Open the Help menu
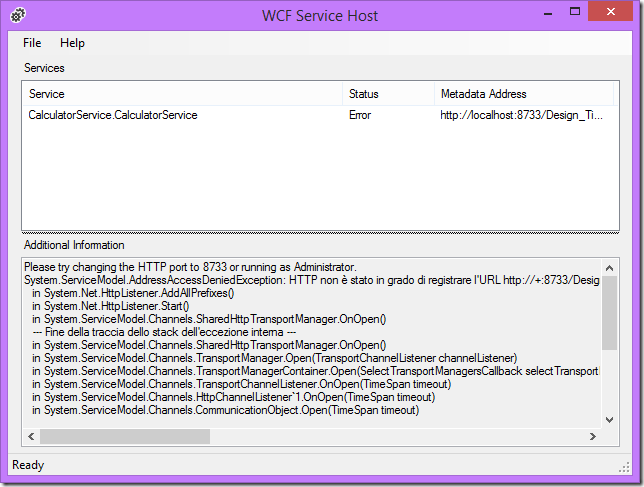The height and width of the screenshot is (487, 644). click(x=72, y=43)
